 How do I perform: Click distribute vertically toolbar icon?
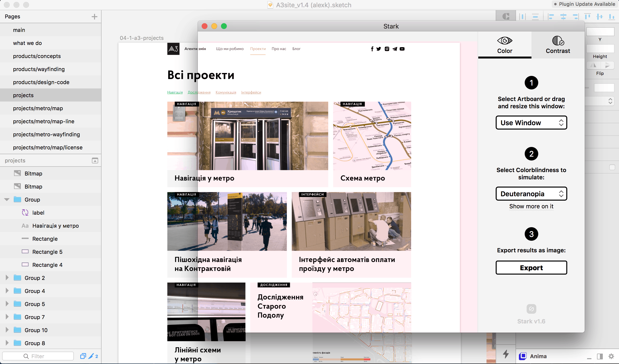point(535,16)
